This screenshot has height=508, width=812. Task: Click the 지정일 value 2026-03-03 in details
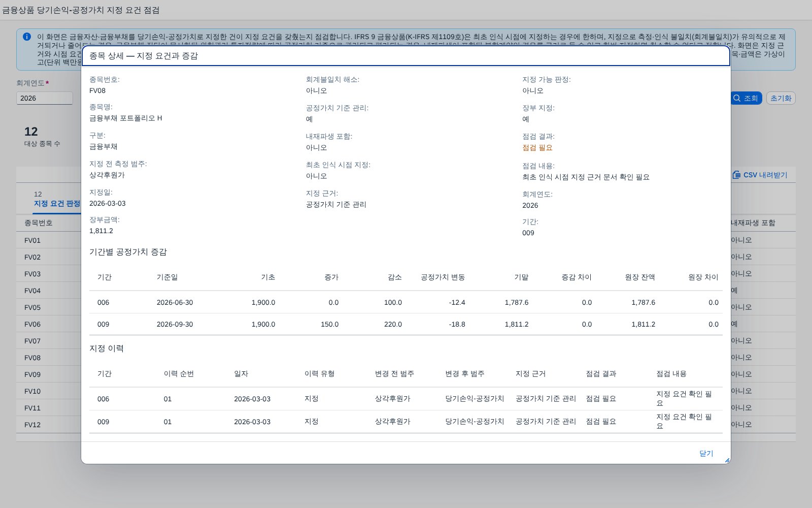(108, 204)
